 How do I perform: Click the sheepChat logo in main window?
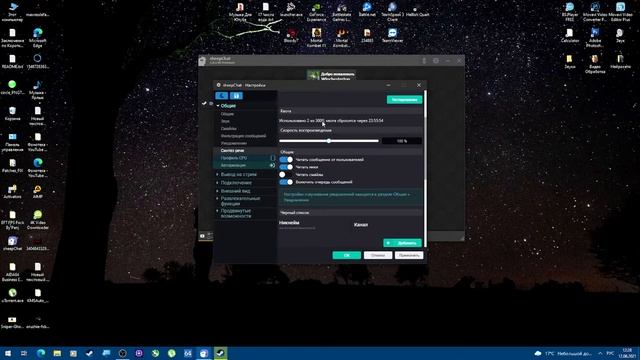[x=202, y=61]
